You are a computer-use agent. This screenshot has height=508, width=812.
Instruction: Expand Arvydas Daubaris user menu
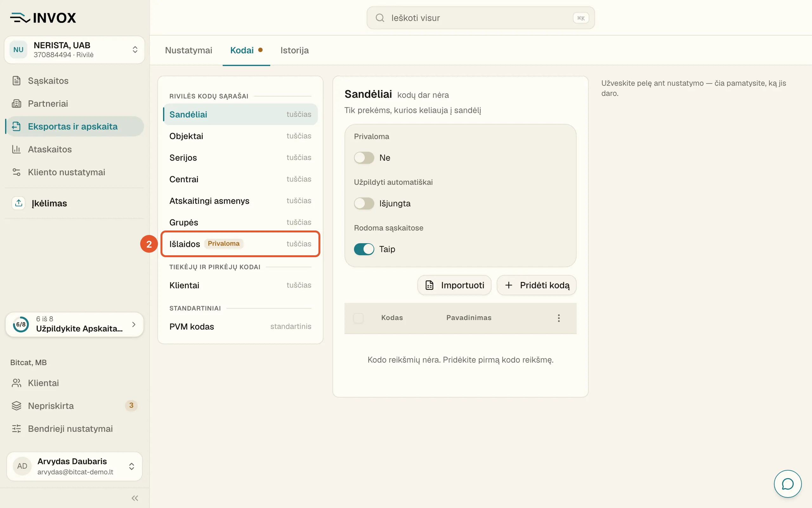tap(75, 466)
